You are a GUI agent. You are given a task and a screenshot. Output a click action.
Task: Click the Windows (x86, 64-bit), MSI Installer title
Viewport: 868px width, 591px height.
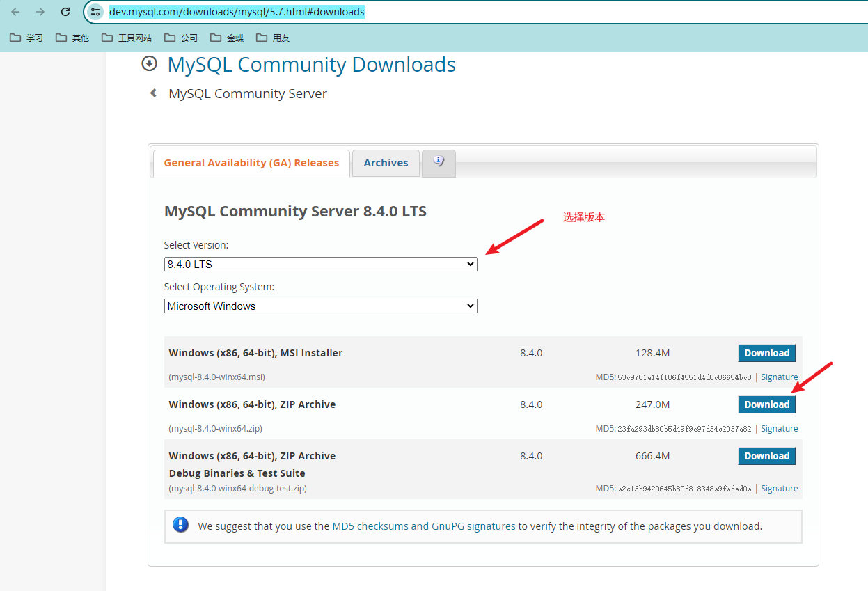point(255,353)
